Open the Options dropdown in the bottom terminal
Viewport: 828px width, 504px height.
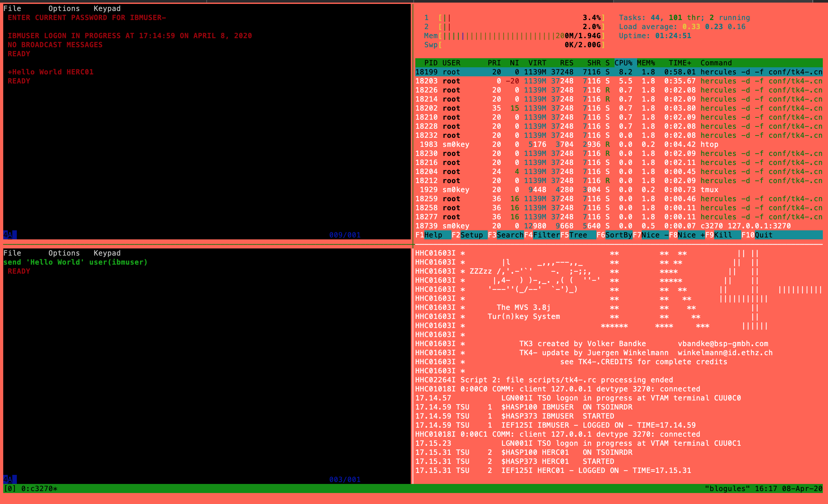click(x=64, y=253)
